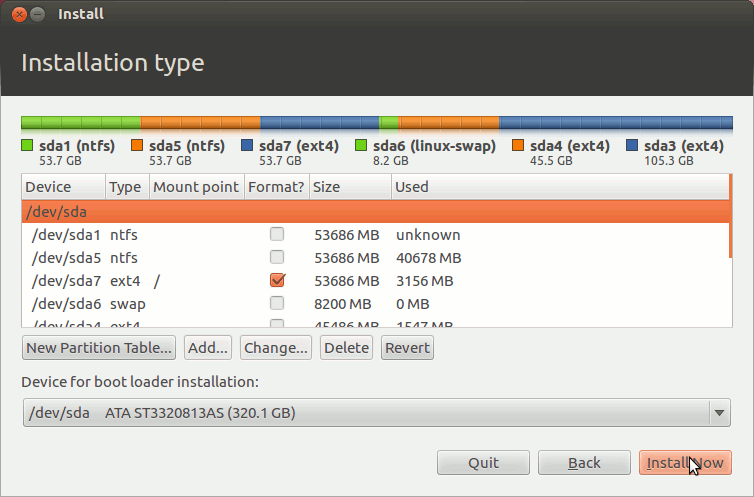Click the green sda1 (ntfs) legend swatch
This screenshot has width=754, height=497.
28,146
